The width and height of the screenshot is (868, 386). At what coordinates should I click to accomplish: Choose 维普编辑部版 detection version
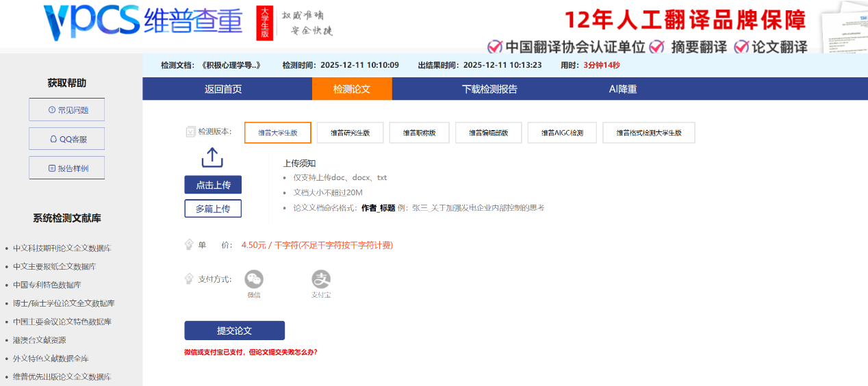pyautogui.click(x=488, y=133)
